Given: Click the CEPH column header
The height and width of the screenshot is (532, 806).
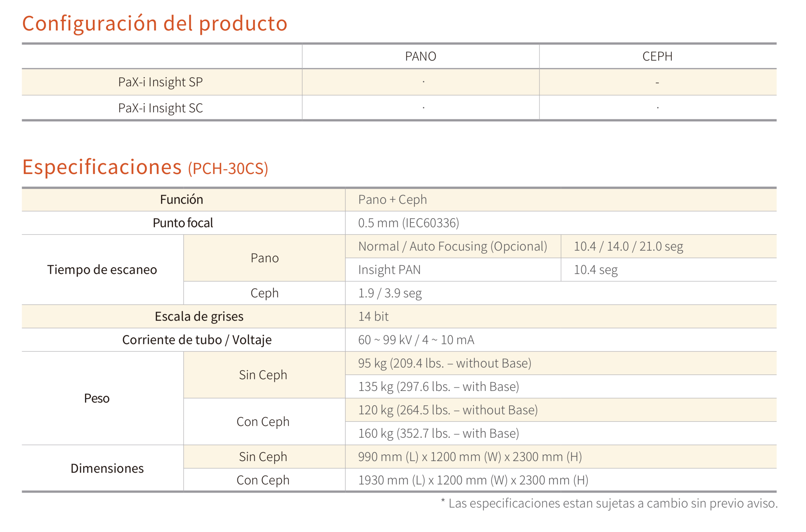Looking at the screenshot, I should [x=657, y=56].
